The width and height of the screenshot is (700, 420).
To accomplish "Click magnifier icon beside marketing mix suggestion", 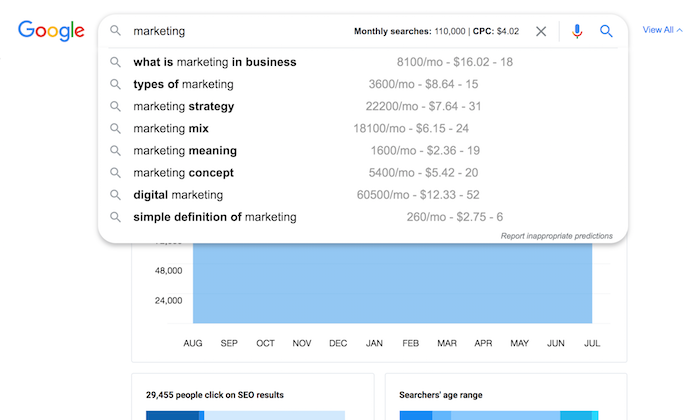I will click(116, 129).
